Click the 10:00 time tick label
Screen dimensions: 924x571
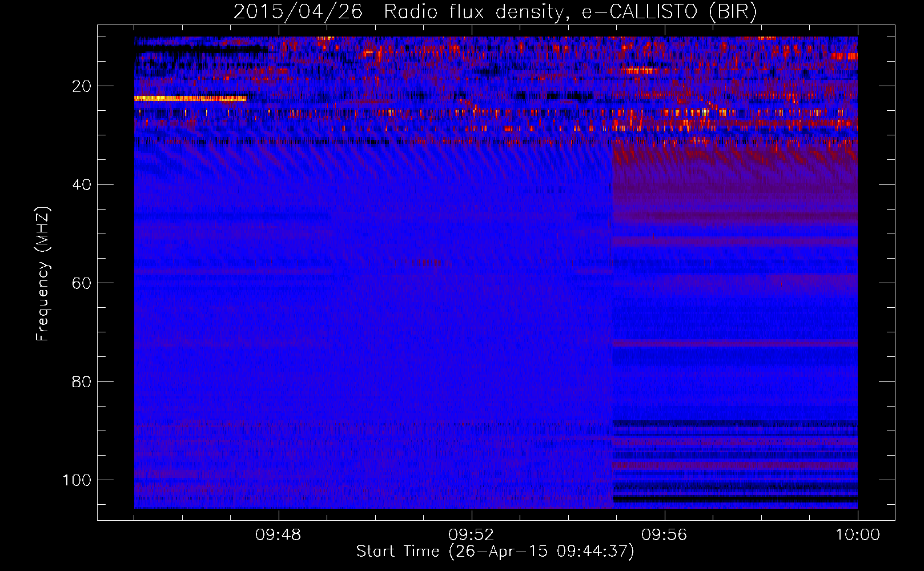click(x=858, y=535)
